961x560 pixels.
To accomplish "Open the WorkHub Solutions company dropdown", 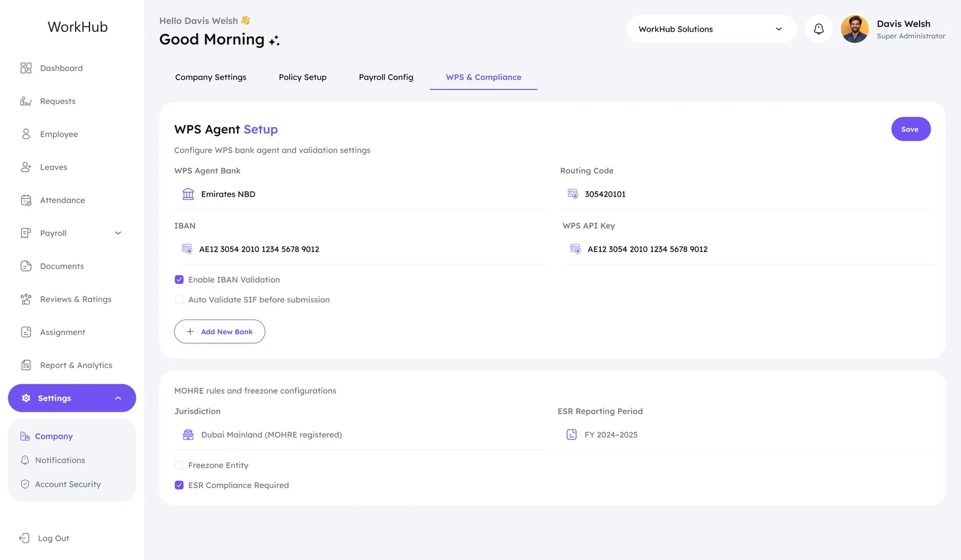I will pos(711,29).
